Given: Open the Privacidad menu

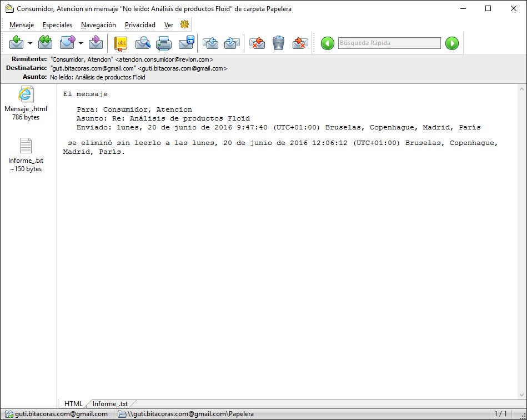Looking at the screenshot, I should pos(140,25).
